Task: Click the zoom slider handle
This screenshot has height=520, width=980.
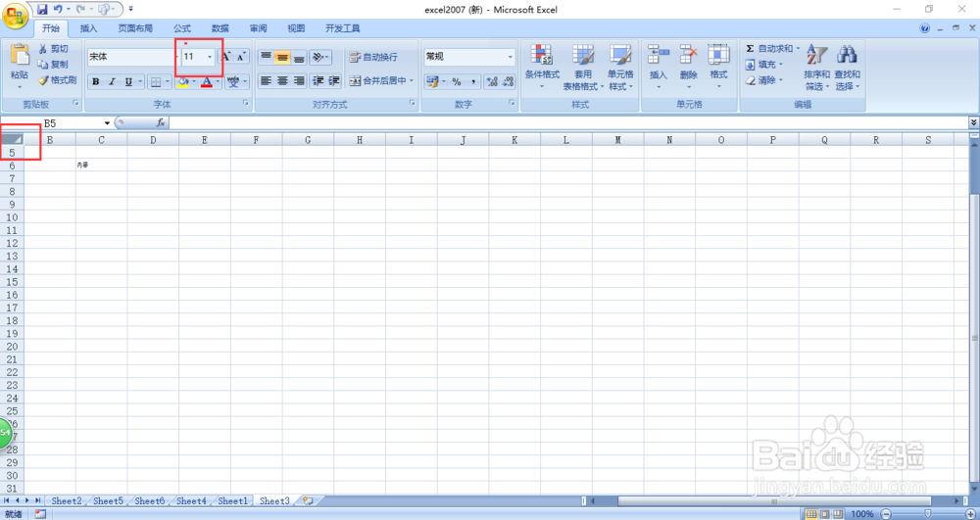Action: (x=927, y=514)
